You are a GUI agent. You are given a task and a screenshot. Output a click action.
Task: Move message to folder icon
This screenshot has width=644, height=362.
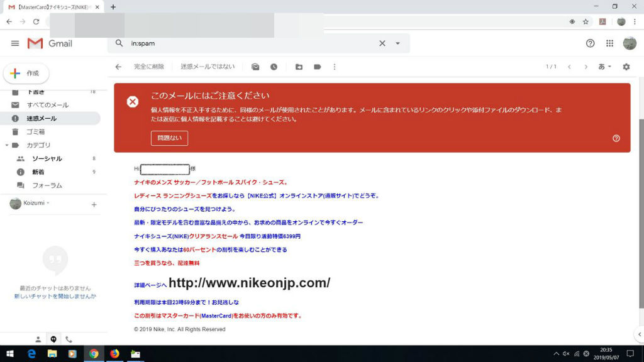click(299, 67)
